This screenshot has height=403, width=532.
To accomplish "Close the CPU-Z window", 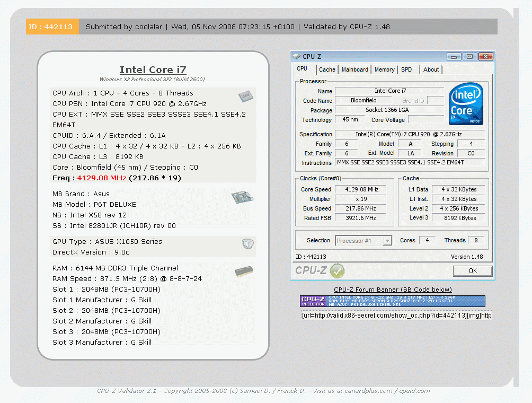I will pos(485,56).
